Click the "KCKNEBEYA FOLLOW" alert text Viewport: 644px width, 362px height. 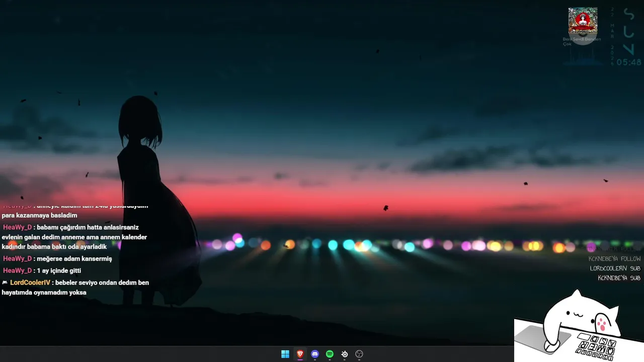pos(614,259)
